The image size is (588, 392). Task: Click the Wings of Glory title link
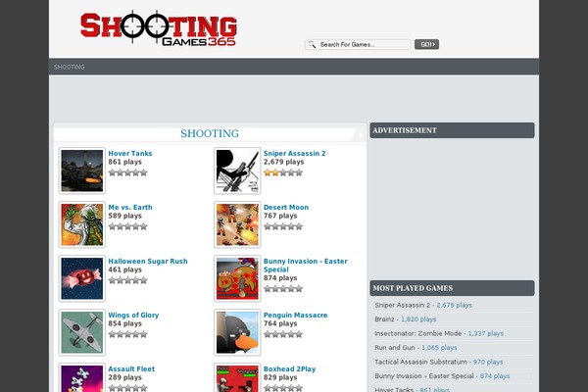(133, 316)
